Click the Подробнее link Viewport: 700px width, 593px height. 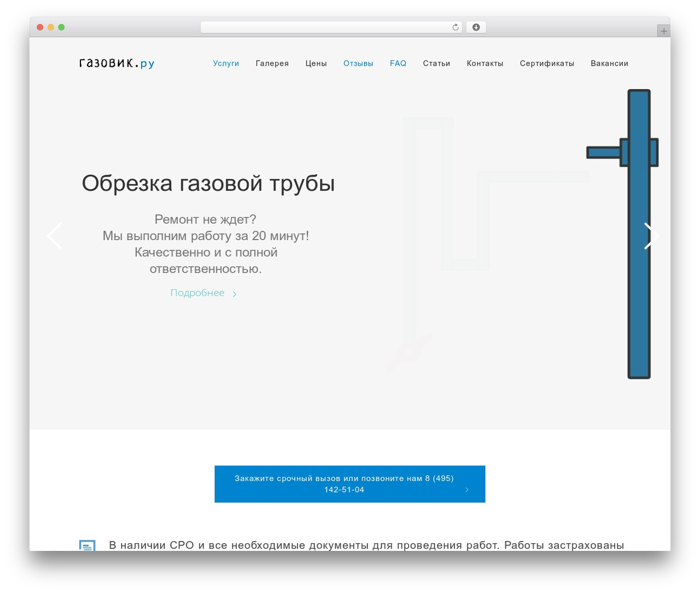tap(203, 293)
